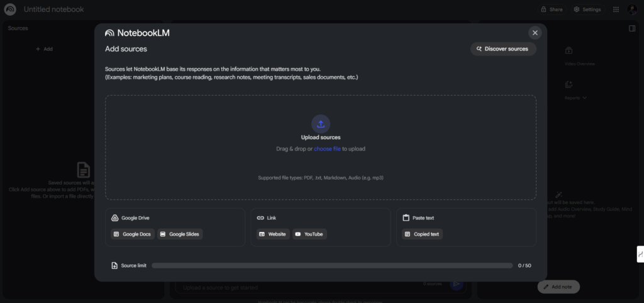Click the NotebookLM home logo top-left
The image size is (644, 303).
10,9
